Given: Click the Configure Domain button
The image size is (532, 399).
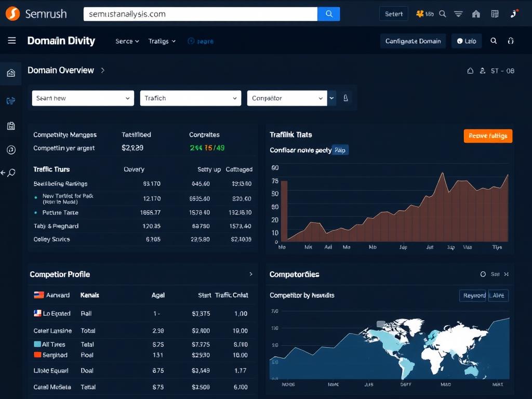Looking at the screenshot, I should (x=413, y=41).
